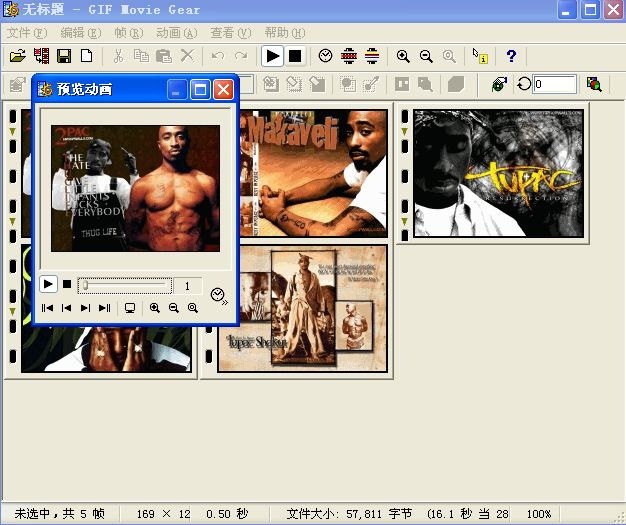Step to previous frame in preview window
The height and width of the screenshot is (525, 626).
click(x=66, y=308)
